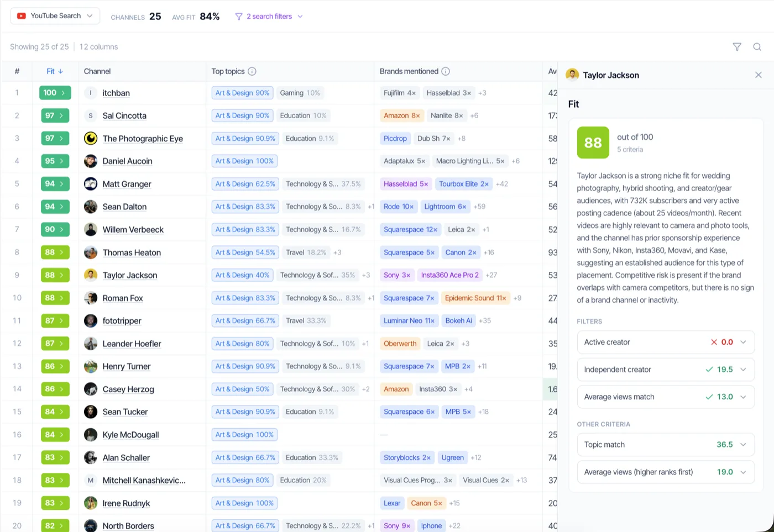
Task: Click info icon next to Brands mentioned
Action: 446,71
